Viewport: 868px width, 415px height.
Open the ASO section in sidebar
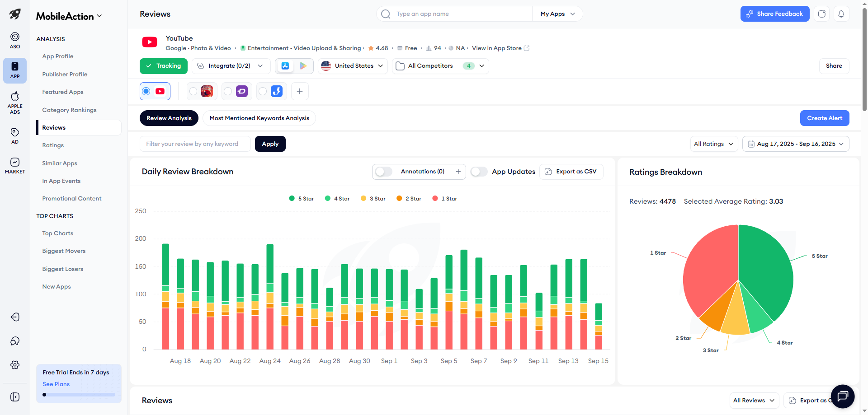coord(15,40)
